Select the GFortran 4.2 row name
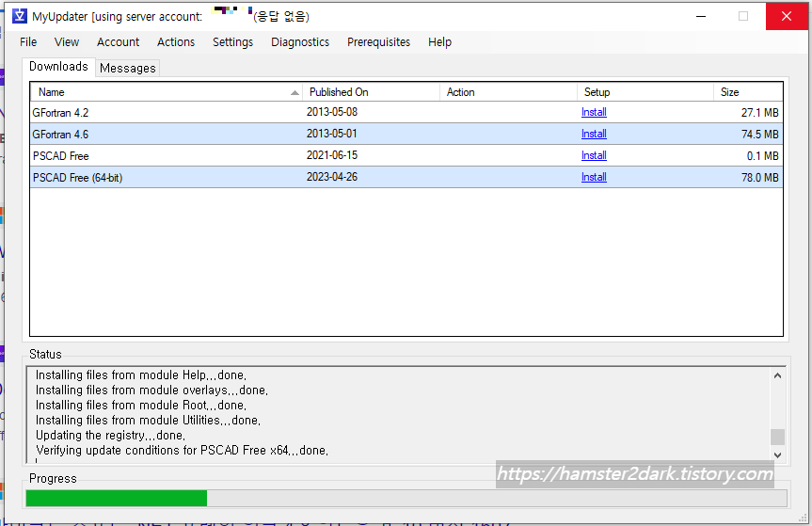This screenshot has width=812, height=526. click(60, 113)
